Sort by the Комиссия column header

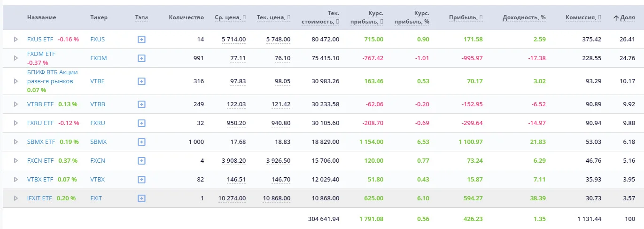point(583,17)
